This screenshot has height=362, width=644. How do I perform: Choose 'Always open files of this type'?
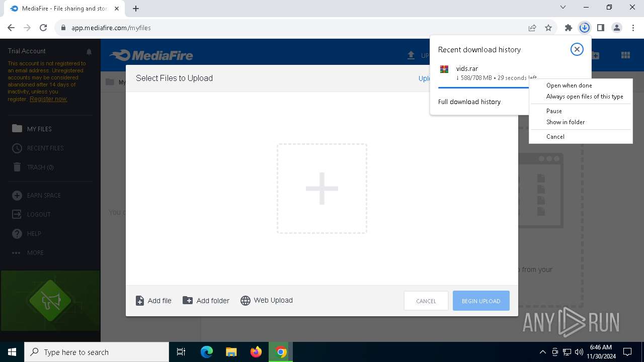tap(581, 97)
